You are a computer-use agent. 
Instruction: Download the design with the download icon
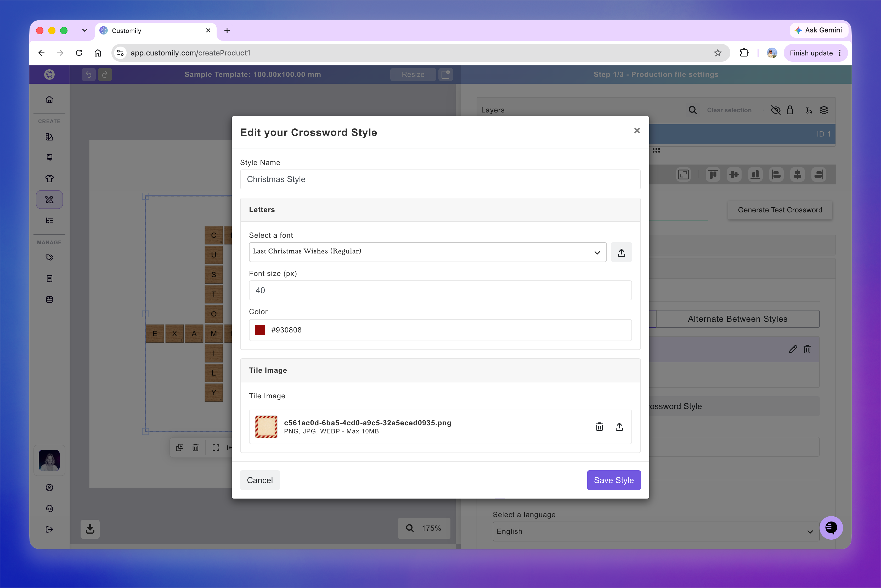pyautogui.click(x=90, y=529)
